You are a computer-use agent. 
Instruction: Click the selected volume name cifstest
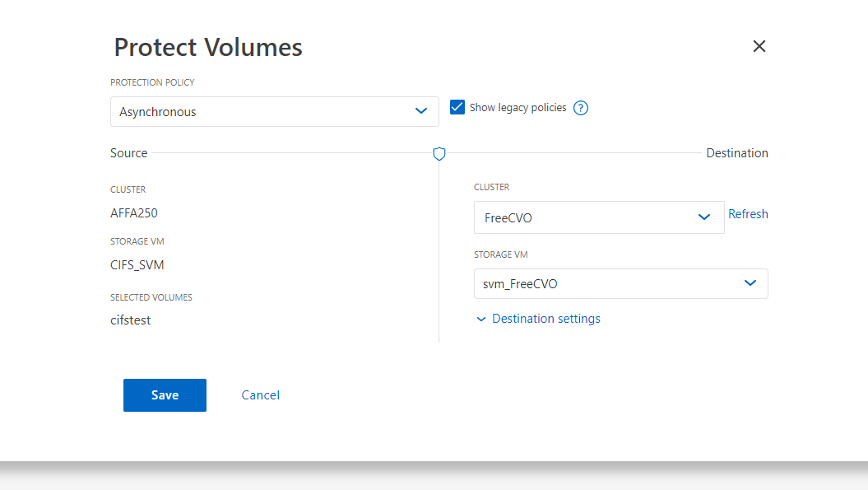[x=131, y=320]
